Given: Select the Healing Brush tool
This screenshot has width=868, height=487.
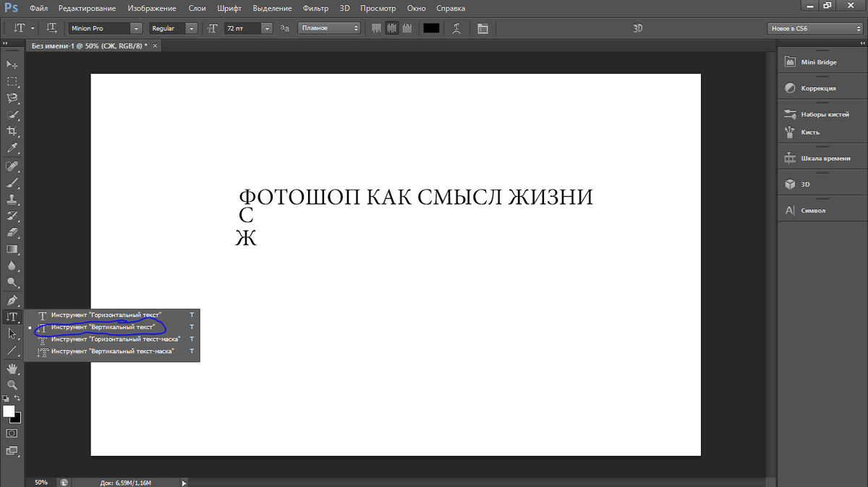Looking at the screenshot, I should pyautogui.click(x=12, y=167).
